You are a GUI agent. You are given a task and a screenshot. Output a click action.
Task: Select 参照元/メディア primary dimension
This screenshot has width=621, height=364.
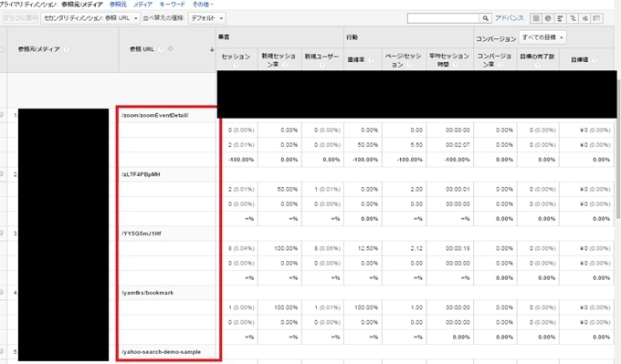[x=82, y=5]
